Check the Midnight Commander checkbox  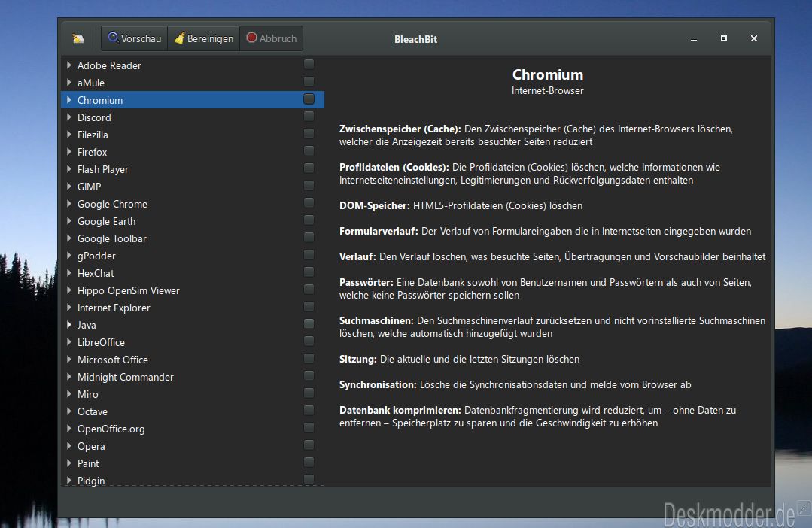coord(309,376)
